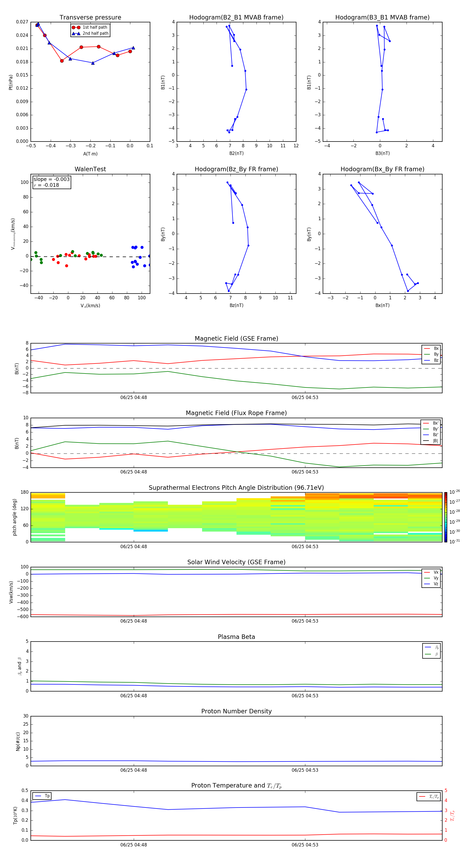Click 'By' in GSE field legend

pos(431,354)
